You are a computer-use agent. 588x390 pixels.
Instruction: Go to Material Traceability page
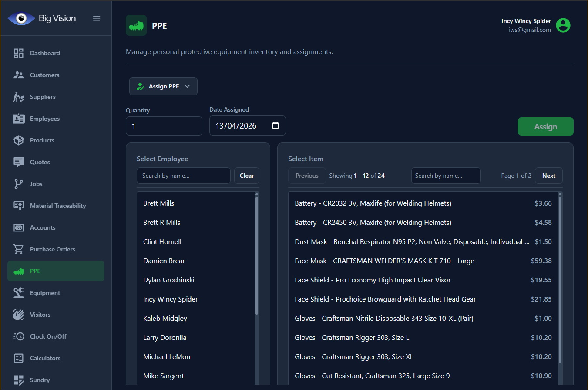[57, 206]
